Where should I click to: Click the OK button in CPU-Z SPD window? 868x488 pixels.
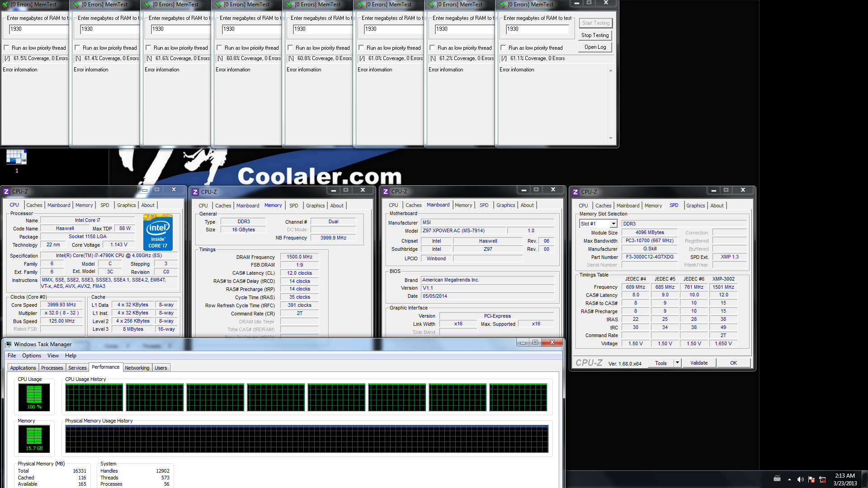(x=733, y=363)
